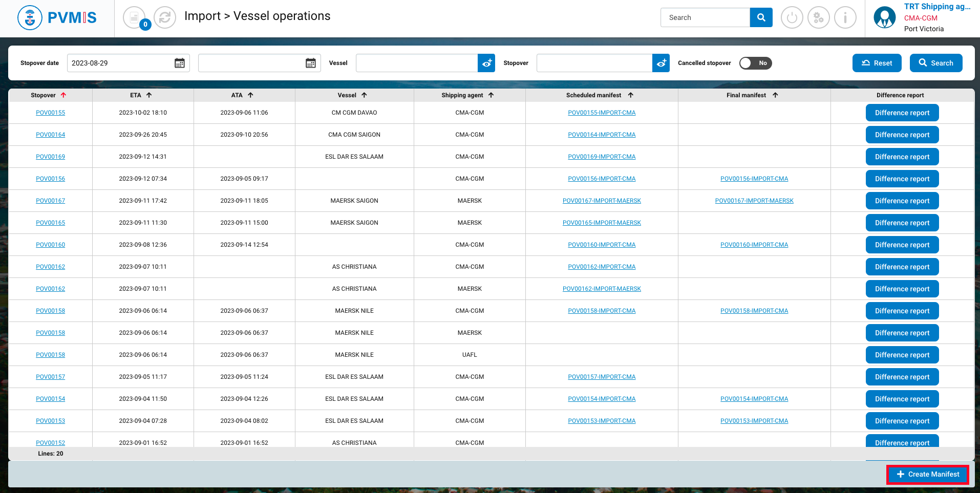Viewport: 980px width, 493px height.
Task: Click the information icon in header
Action: (x=845, y=18)
